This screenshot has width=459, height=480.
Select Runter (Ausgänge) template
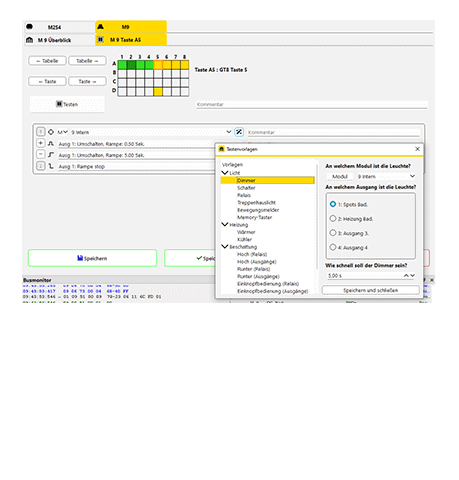pyautogui.click(x=258, y=276)
